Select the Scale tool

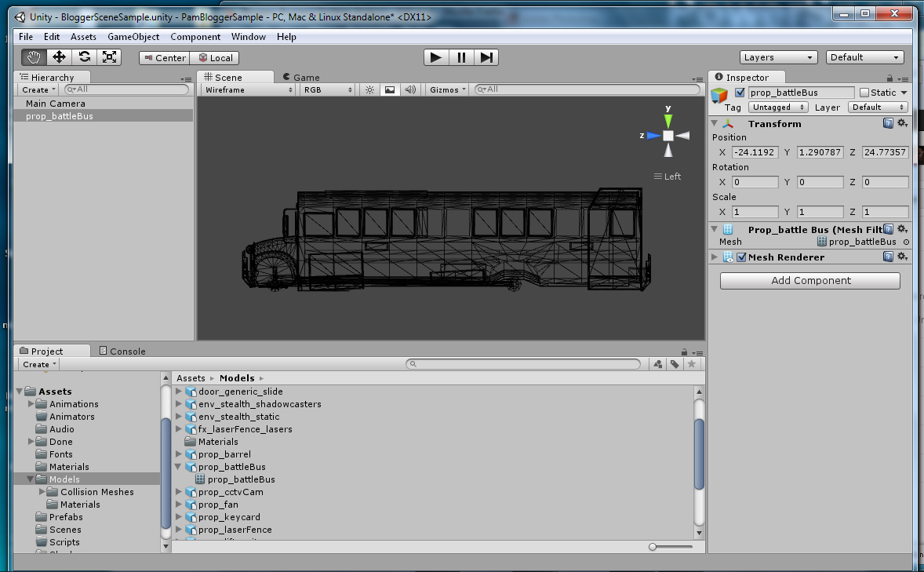coord(109,57)
